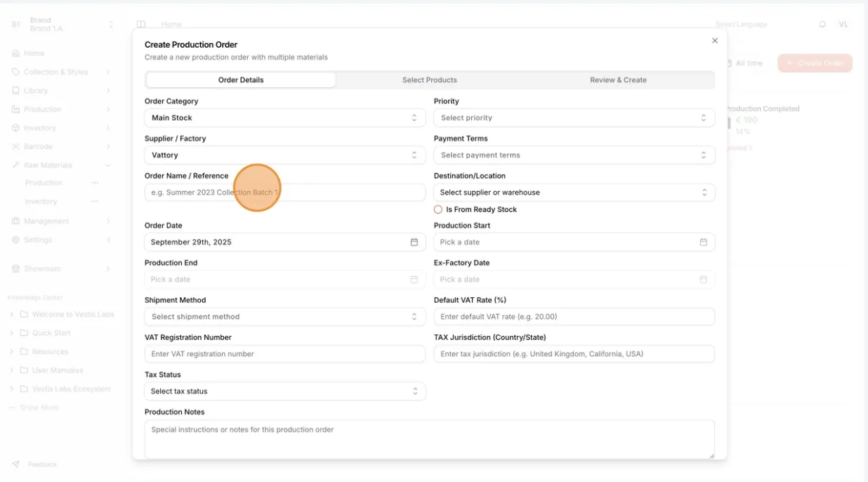868x482 pixels.
Task: Go to Home in the sidebar
Action: [34, 53]
